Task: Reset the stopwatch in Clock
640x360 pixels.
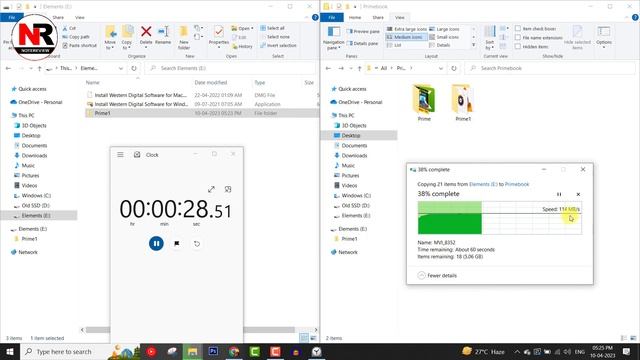Action: click(197, 244)
